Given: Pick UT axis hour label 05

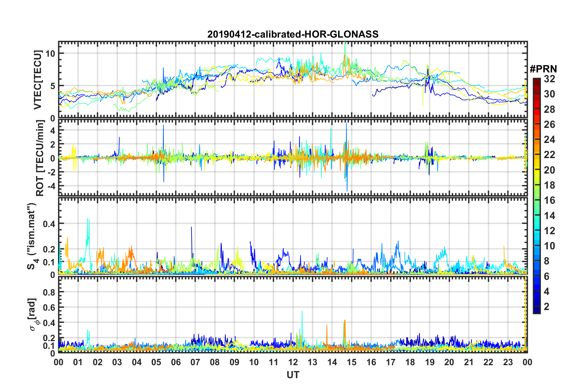Looking at the screenshot, I should [x=156, y=362].
